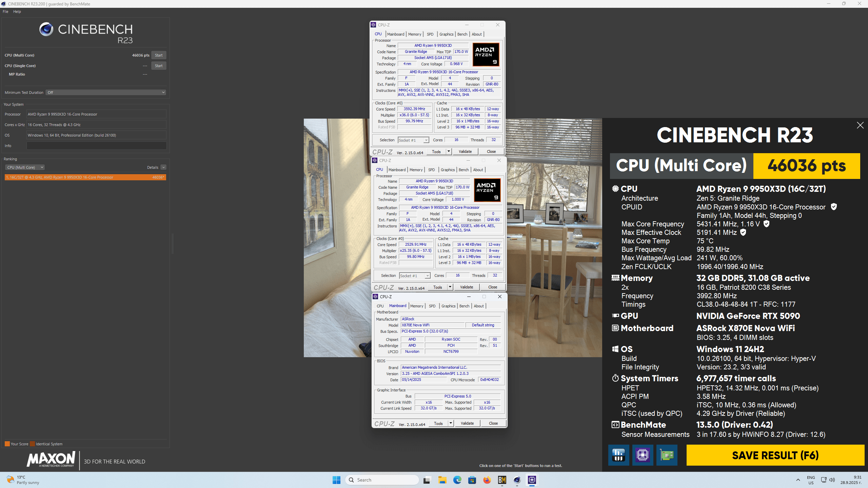Click the GPU-Z graphics card icon
The image size is (868, 488).
[x=667, y=455]
